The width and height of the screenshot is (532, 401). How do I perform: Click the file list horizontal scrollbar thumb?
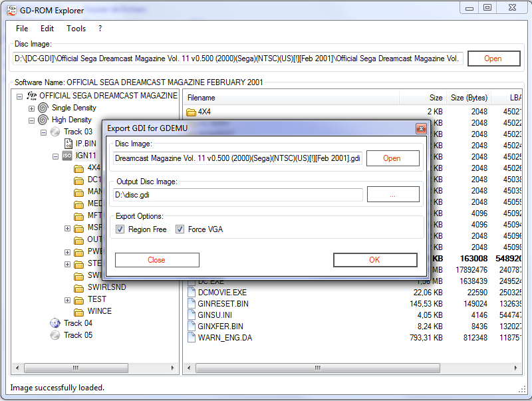(318, 368)
